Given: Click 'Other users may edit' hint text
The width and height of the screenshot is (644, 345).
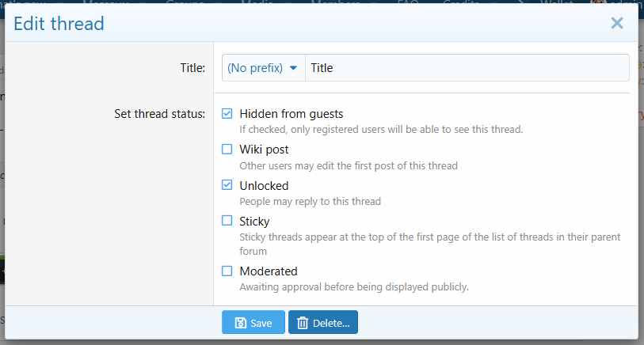Looking at the screenshot, I should (x=349, y=166).
